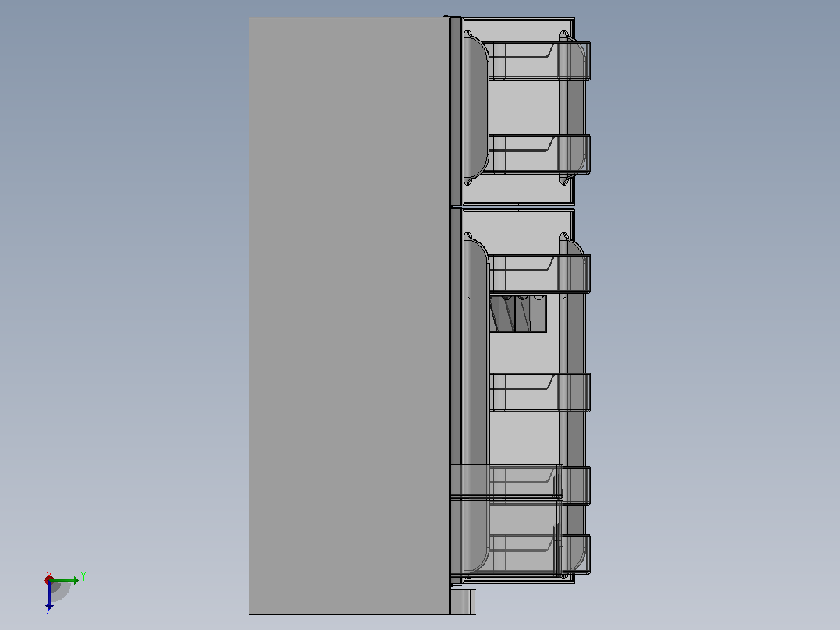Select the top shelf bin on freezer door

539,61
